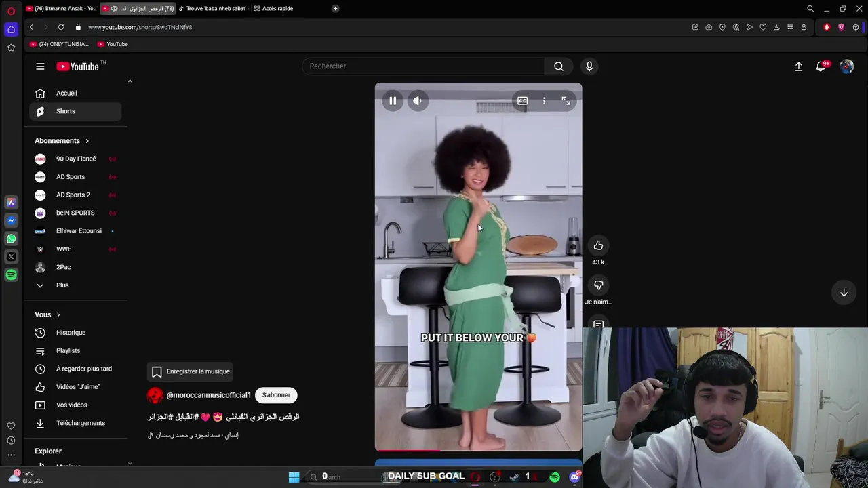Open the Short's three-dot options menu

click(x=544, y=101)
